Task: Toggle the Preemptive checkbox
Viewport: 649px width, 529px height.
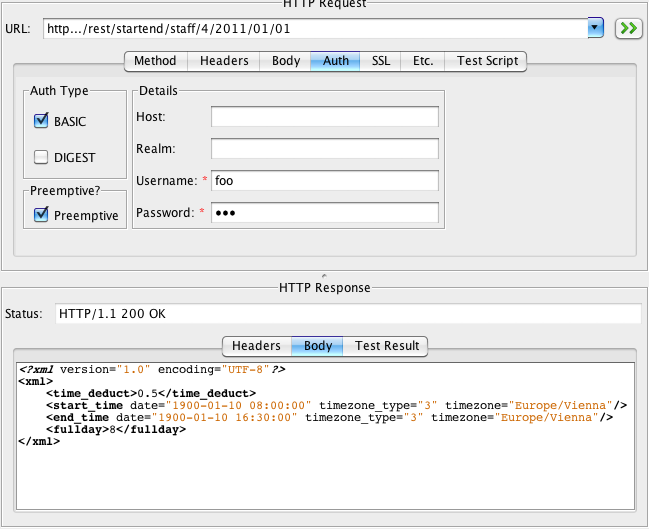Action: click(42, 214)
